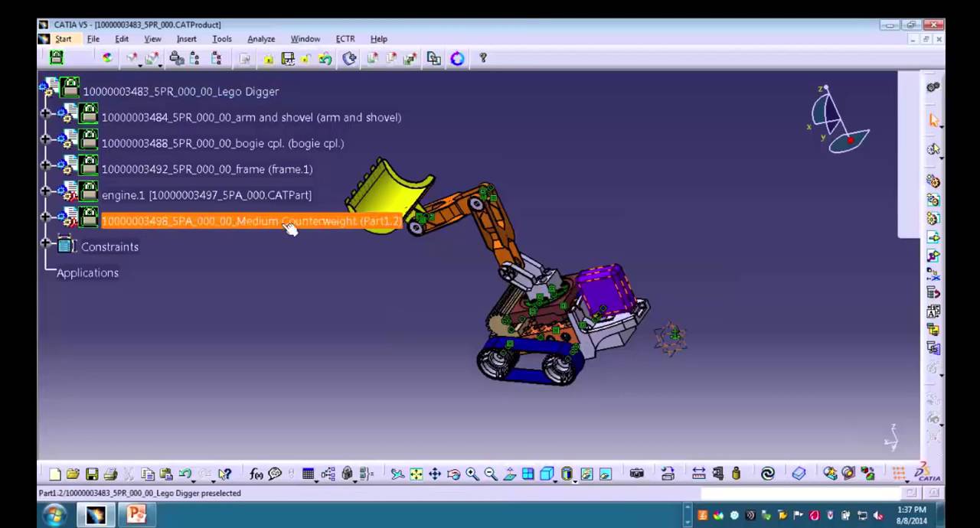
Task: Click the Design Table icon
Action: pos(308,474)
